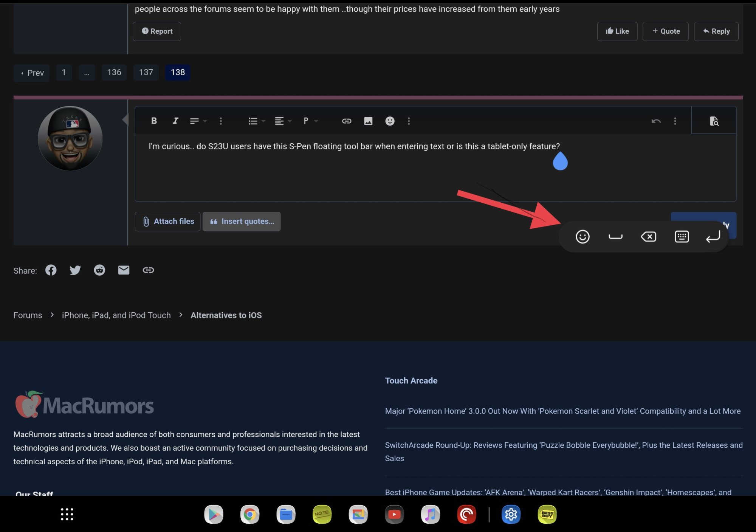Insert a link in reply editor

coord(346,121)
